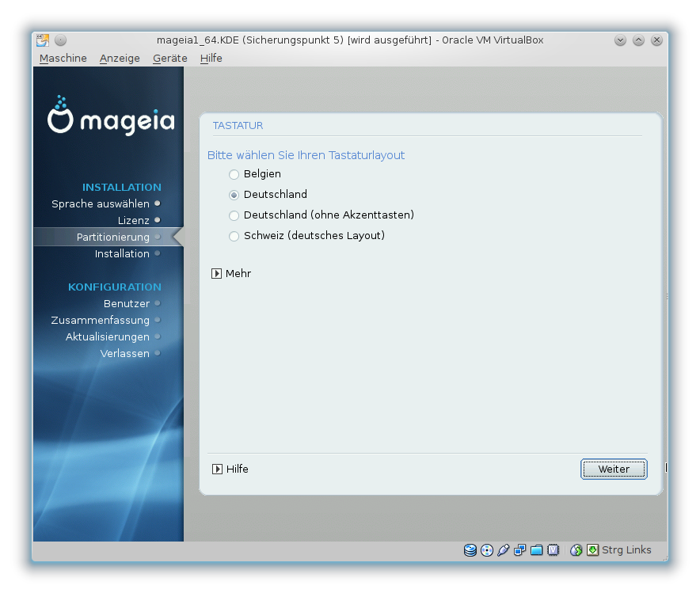
Task: Click the mouse integration globe icon
Action: (576, 550)
